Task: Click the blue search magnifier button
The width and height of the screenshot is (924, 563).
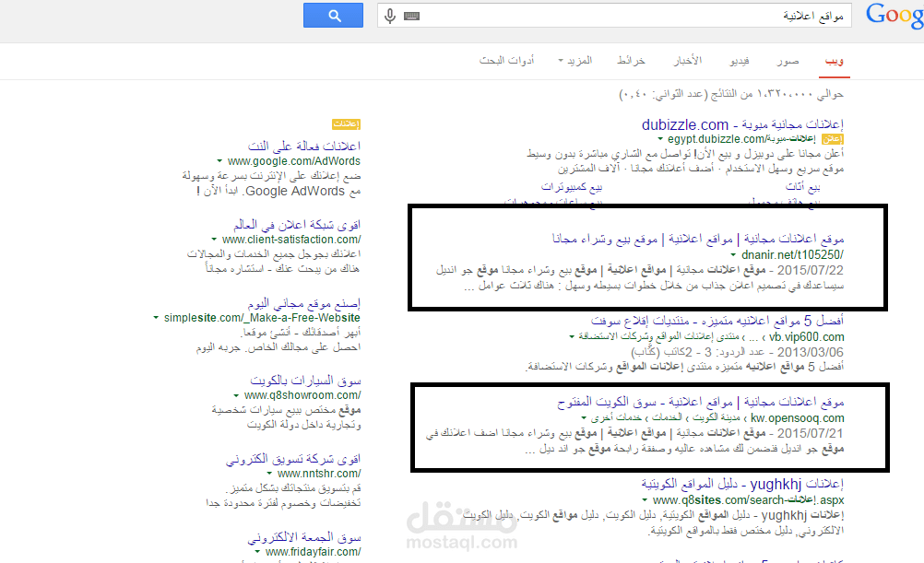Action: (333, 16)
